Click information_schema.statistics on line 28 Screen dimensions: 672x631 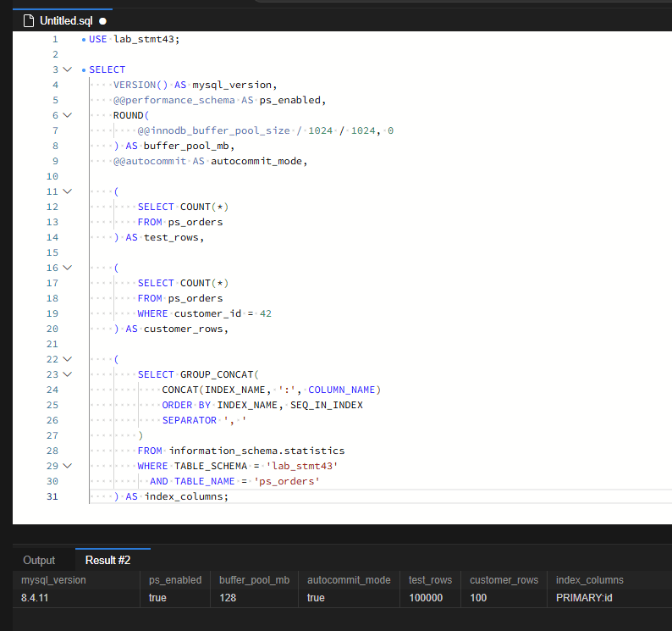pyautogui.click(x=256, y=451)
